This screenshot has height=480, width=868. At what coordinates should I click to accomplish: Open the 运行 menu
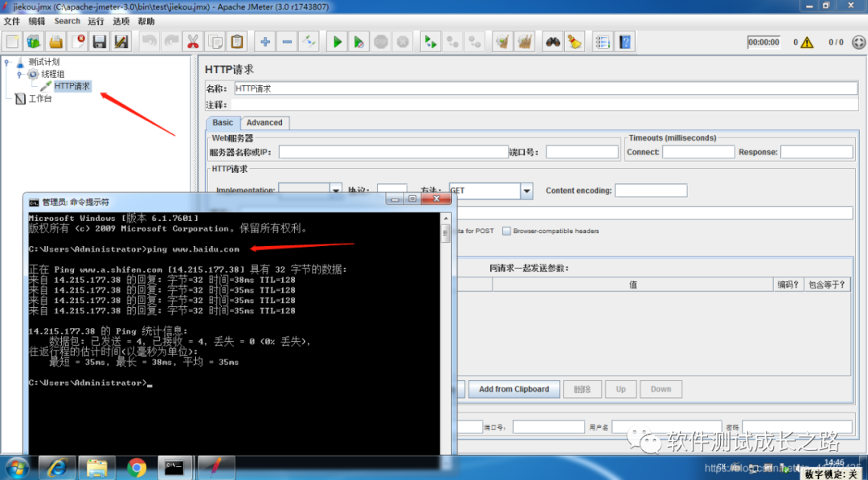[x=96, y=21]
